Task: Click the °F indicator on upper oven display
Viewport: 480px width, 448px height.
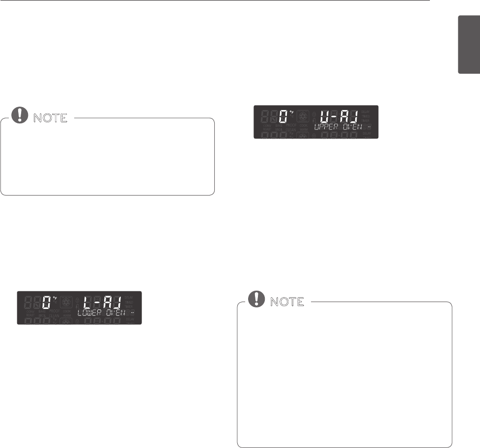Action: [x=292, y=112]
